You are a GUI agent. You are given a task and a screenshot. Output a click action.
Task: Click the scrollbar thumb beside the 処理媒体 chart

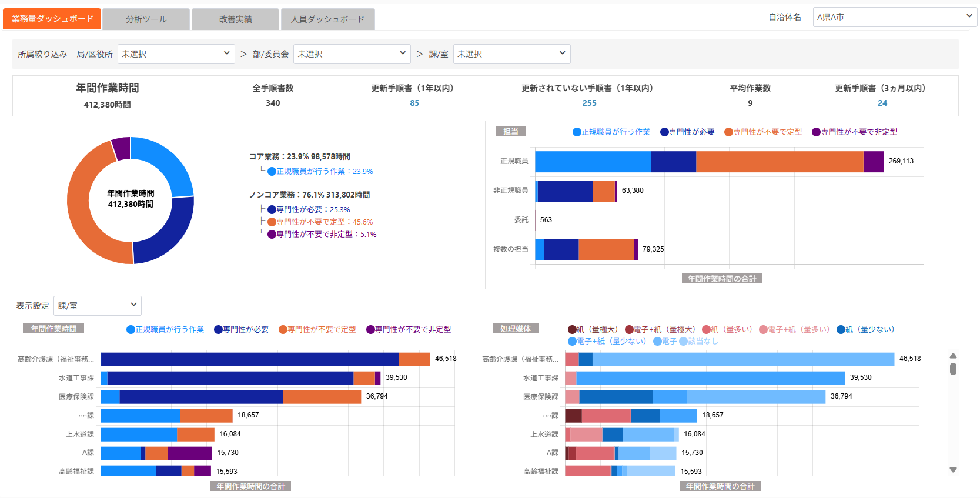953,369
